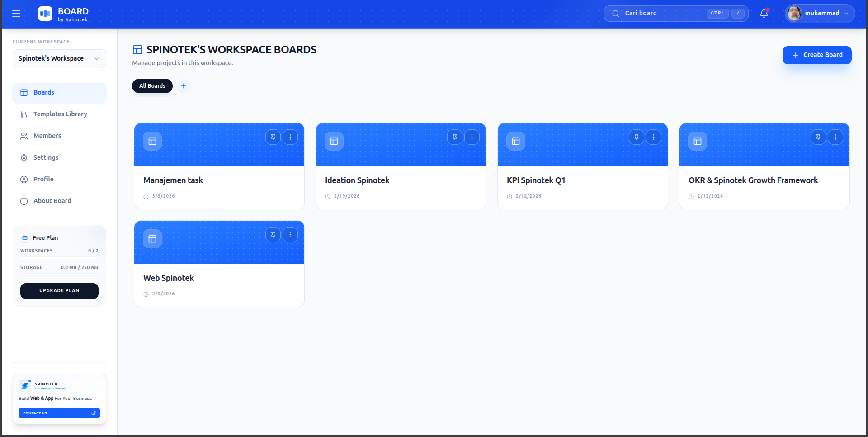Add a new board filter with plus button

(x=184, y=85)
